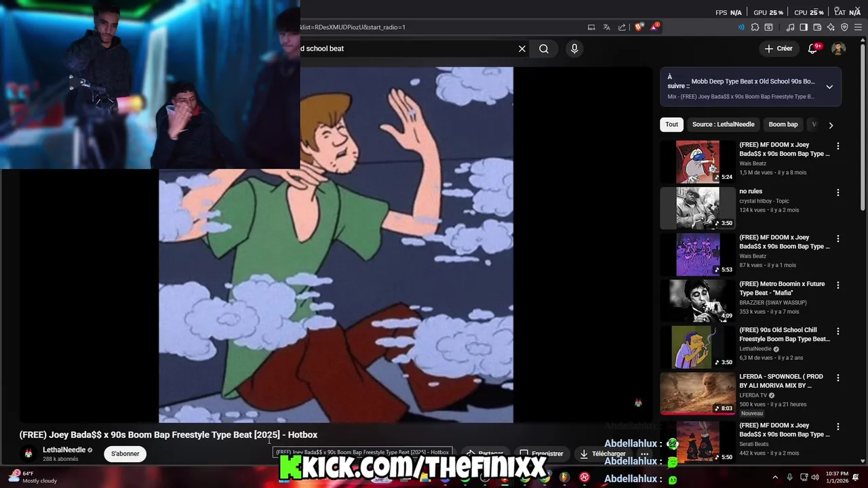
Task: Click the Enregistrer save button
Action: tap(541, 453)
